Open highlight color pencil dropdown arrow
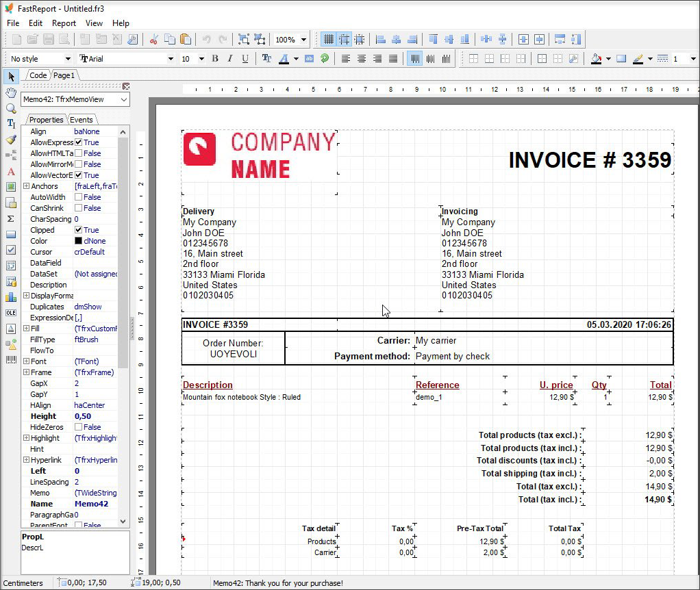Screen dimensions: 700x590 pyautogui.click(x=650, y=58)
